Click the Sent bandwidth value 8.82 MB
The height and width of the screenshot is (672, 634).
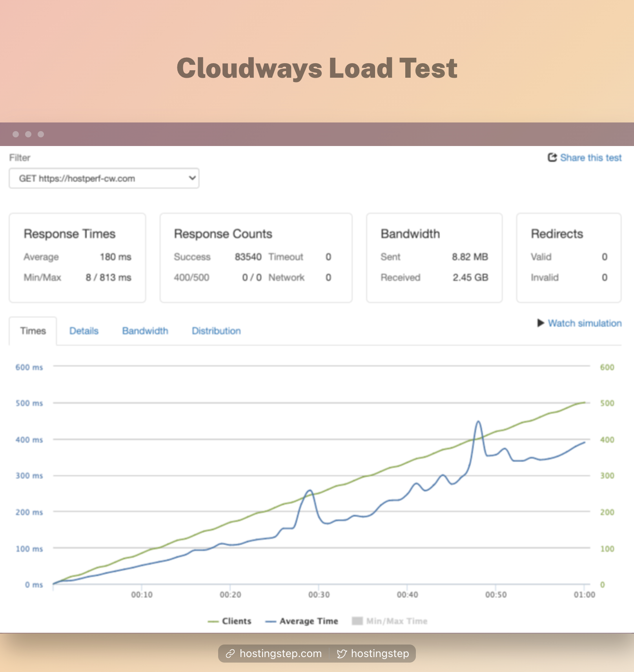click(470, 257)
